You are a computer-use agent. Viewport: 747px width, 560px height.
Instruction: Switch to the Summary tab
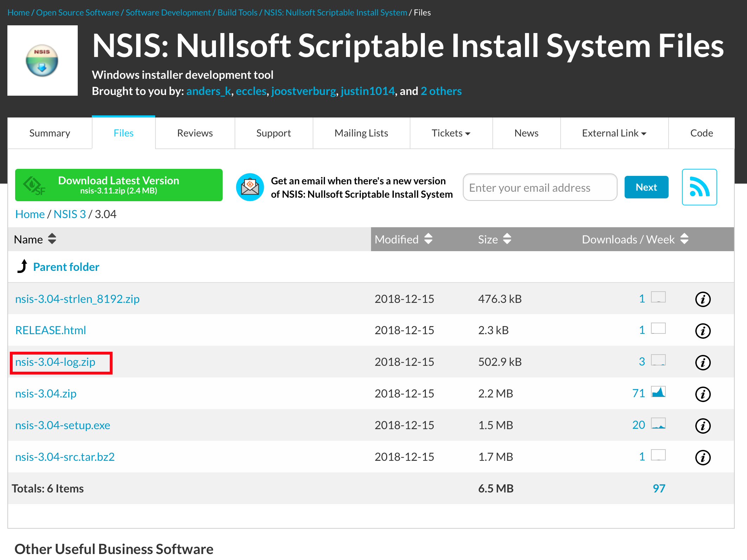[50, 133]
